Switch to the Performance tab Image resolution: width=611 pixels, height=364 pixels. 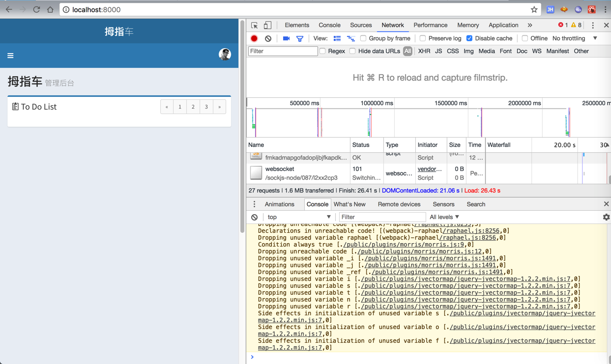pos(430,25)
